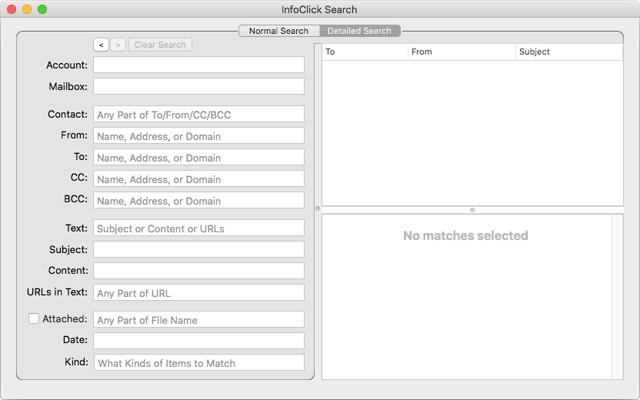This screenshot has height=400, width=640.
Task: Click the Attached file name field
Action: pos(199,320)
